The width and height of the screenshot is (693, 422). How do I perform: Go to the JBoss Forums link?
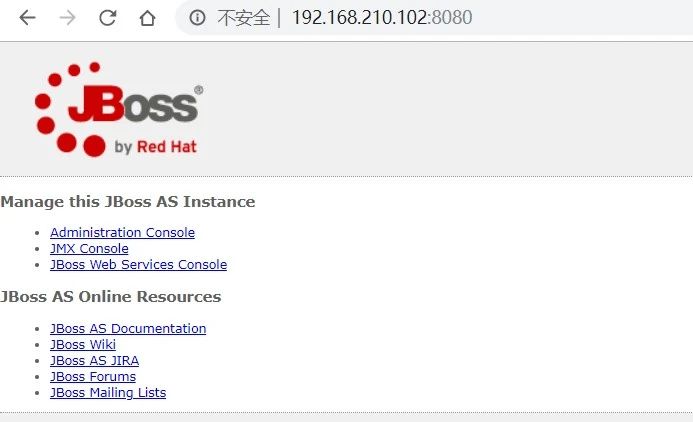click(x=93, y=376)
